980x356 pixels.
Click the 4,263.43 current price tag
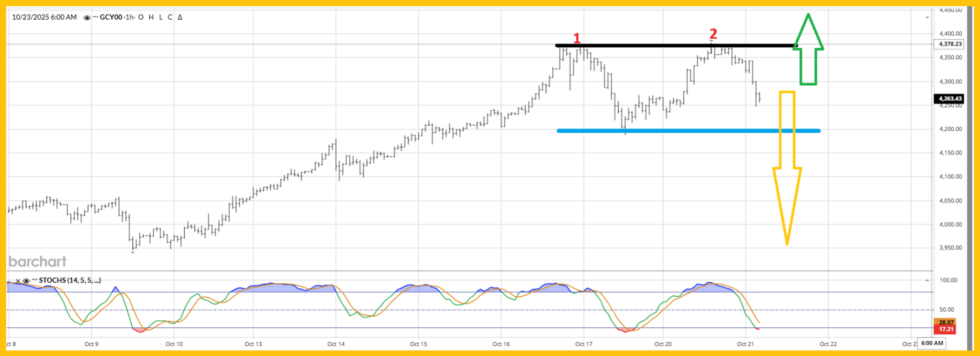[x=949, y=99]
